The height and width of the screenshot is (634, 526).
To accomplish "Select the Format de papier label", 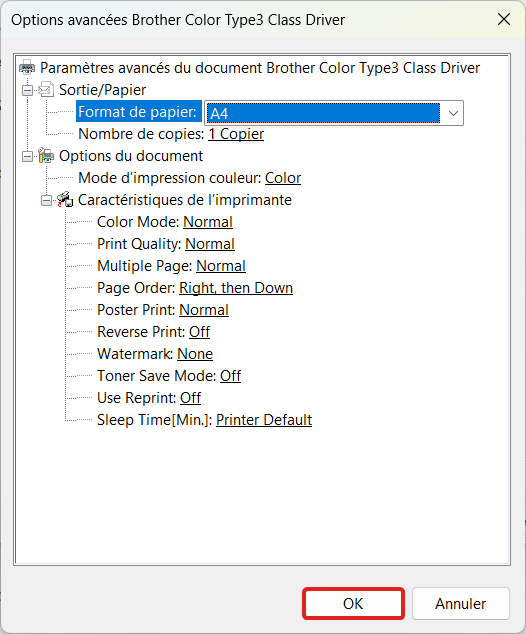I will [137, 112].
